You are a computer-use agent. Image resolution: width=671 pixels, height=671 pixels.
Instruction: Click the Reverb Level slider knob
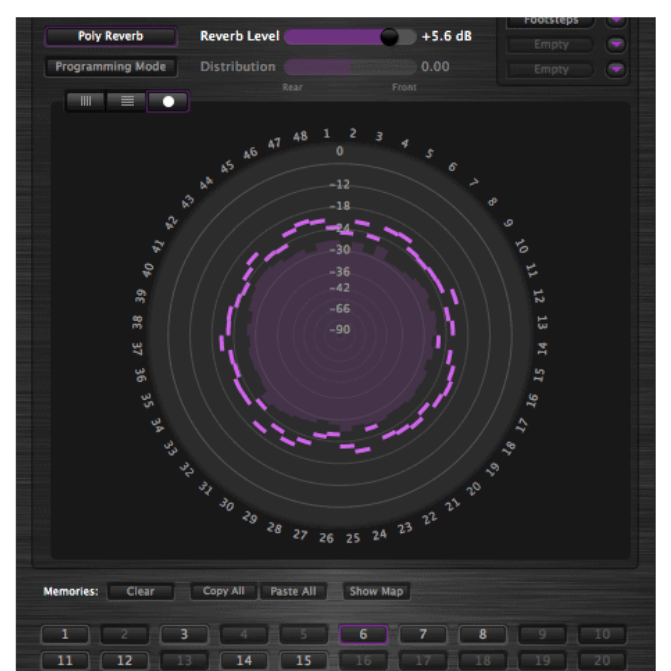pyautogui.click(x=390, y=37)
